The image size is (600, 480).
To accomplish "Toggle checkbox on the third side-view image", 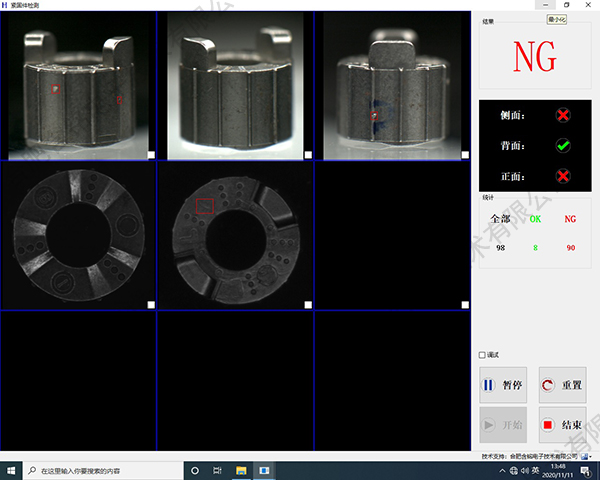I will click(x=465, y=154).
